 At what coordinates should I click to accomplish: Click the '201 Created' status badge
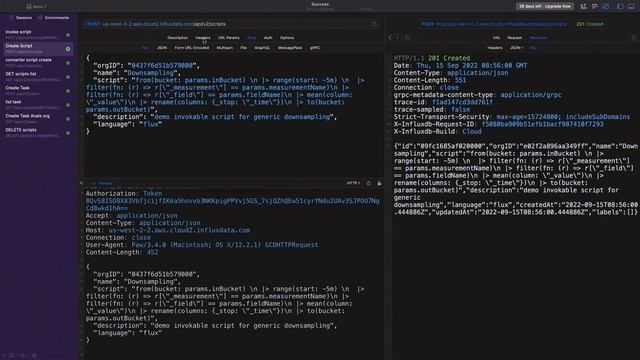pyautogui.click(x=590, y=24)
